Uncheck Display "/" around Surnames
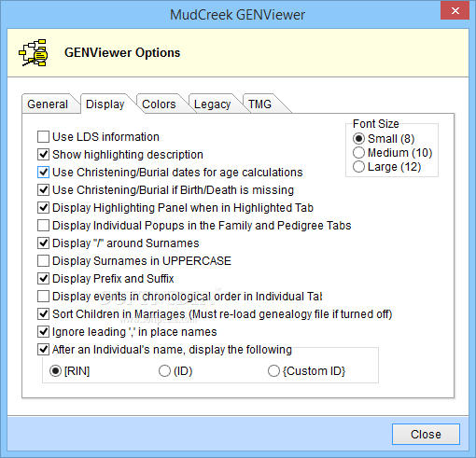Viewport: 476px width, 458px height. [43, 243]
